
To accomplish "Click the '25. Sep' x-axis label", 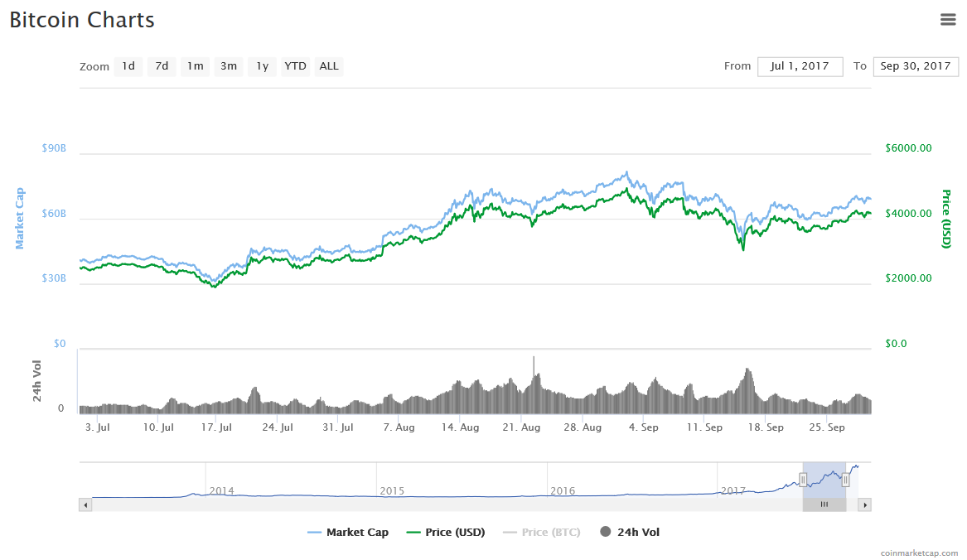I will (x=826, y=427).
